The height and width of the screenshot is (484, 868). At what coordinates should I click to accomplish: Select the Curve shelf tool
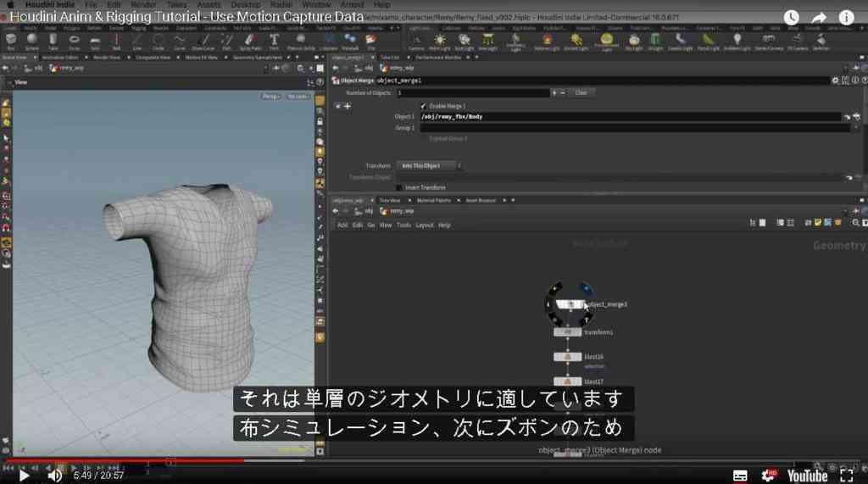point(180,41)
